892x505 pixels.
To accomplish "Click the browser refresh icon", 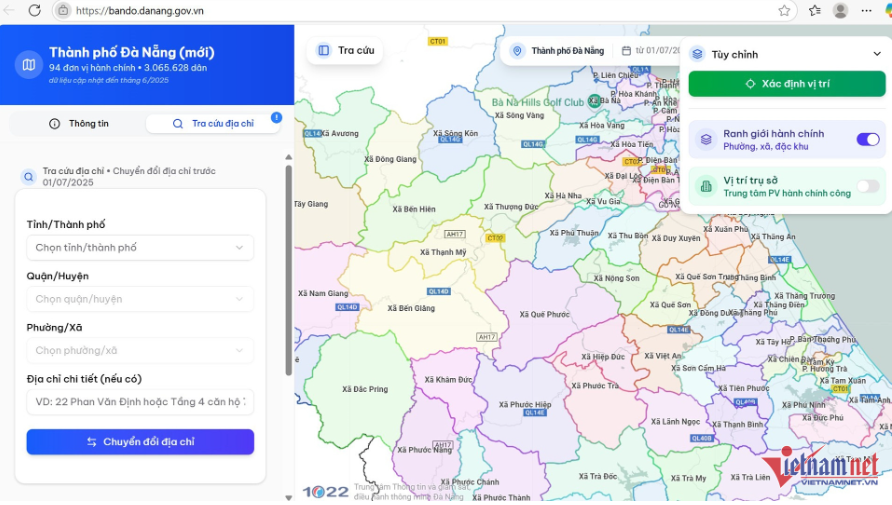I will click(x=34, y=10).
